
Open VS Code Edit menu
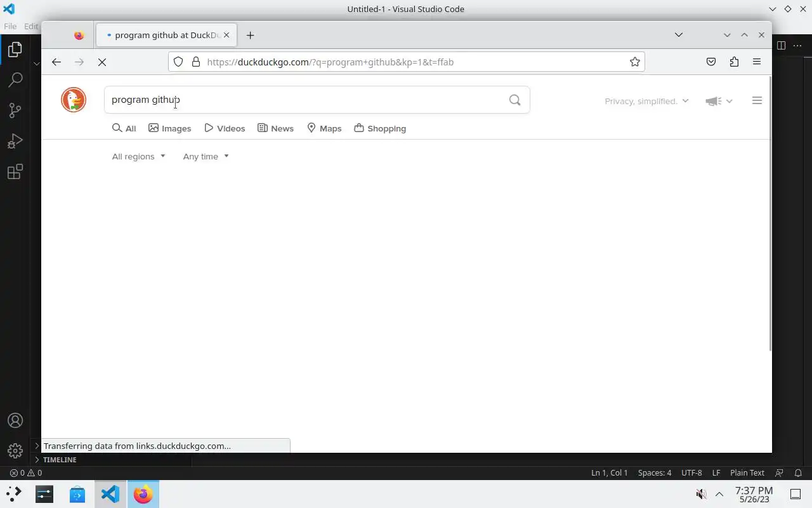32,26
